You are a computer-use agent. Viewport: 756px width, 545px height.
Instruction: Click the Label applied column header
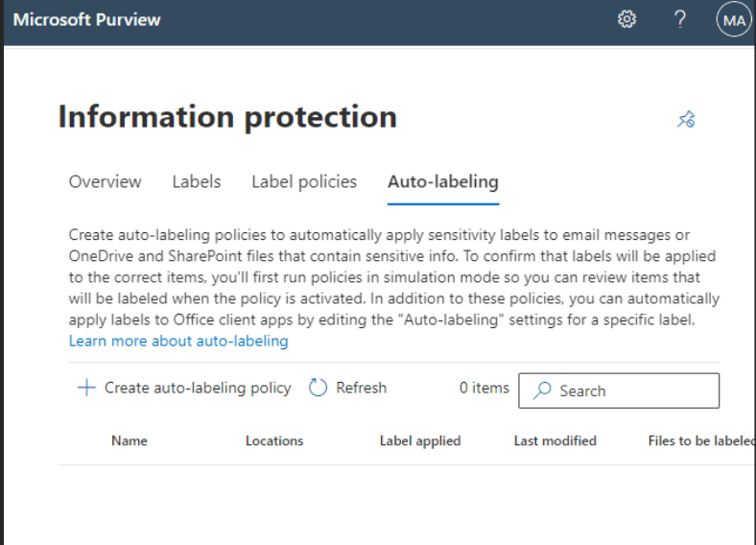tap(420, 440)
